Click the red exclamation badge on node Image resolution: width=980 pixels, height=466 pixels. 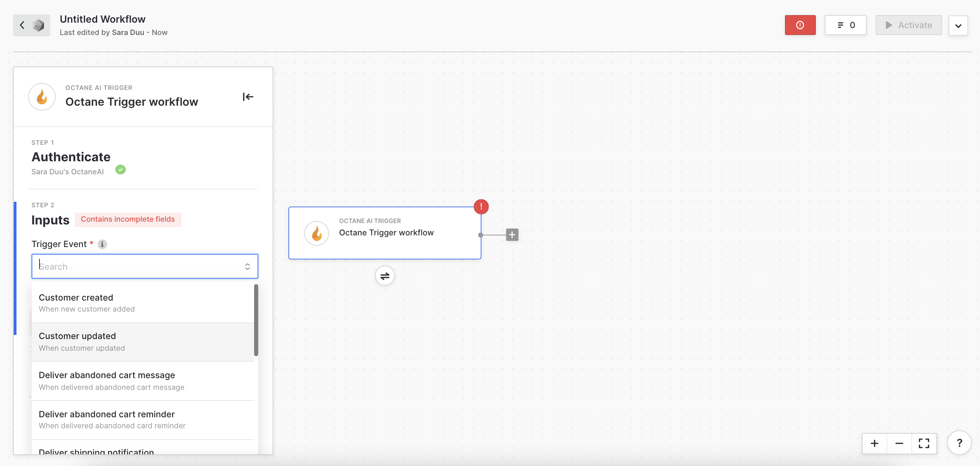coord(481,206)
